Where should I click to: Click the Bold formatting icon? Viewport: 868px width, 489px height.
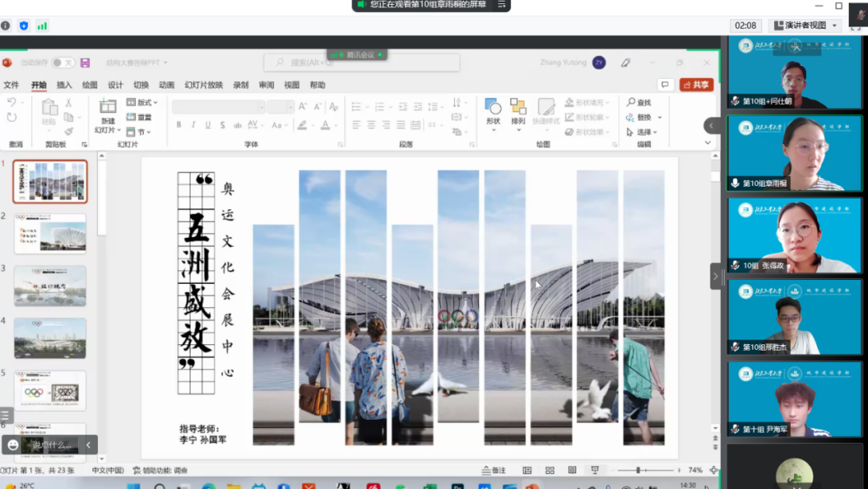tap(178, 125)
